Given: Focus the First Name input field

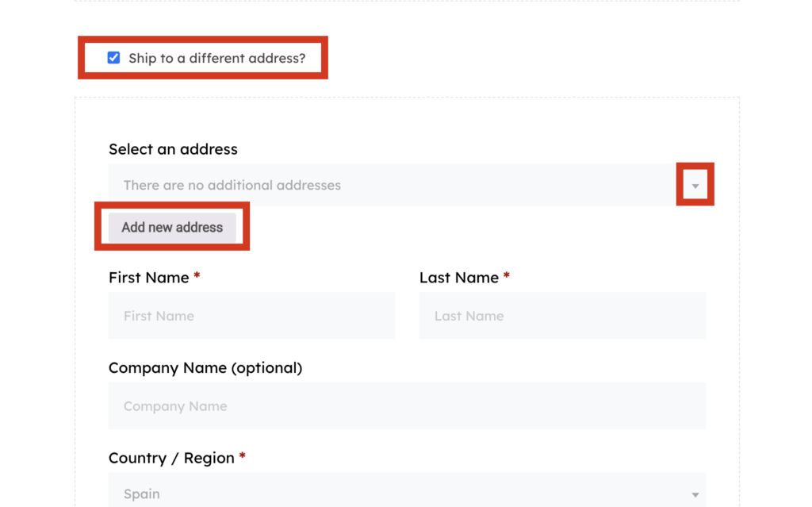Looking at the screenshot, I should (x=251, y=316).
